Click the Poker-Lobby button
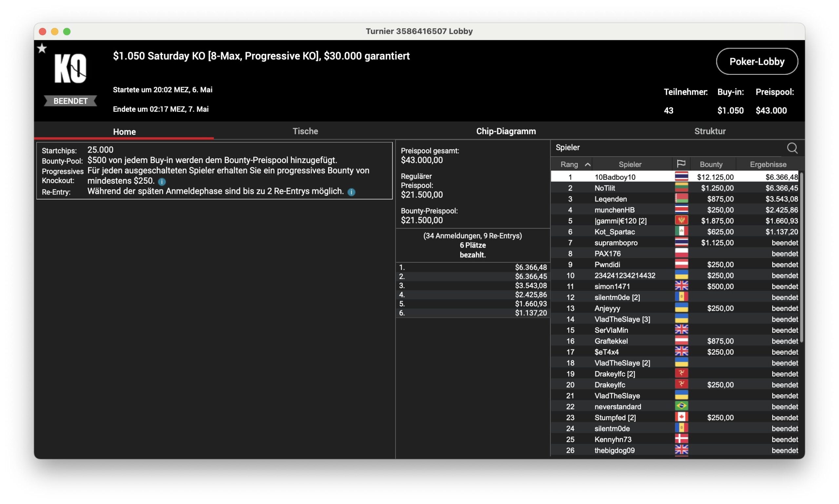This screenshot has width=839, height=504. [756, 62]
